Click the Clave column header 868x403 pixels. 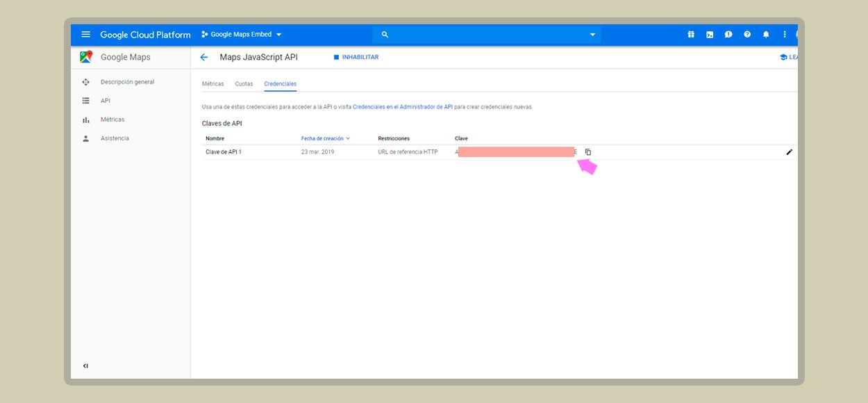click(x=461, y=138)
